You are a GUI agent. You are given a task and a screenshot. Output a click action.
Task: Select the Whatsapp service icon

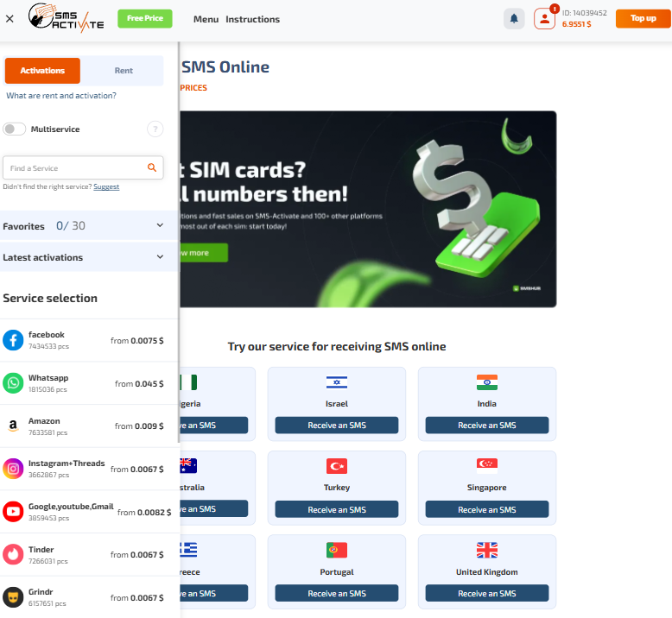point(13,383)
